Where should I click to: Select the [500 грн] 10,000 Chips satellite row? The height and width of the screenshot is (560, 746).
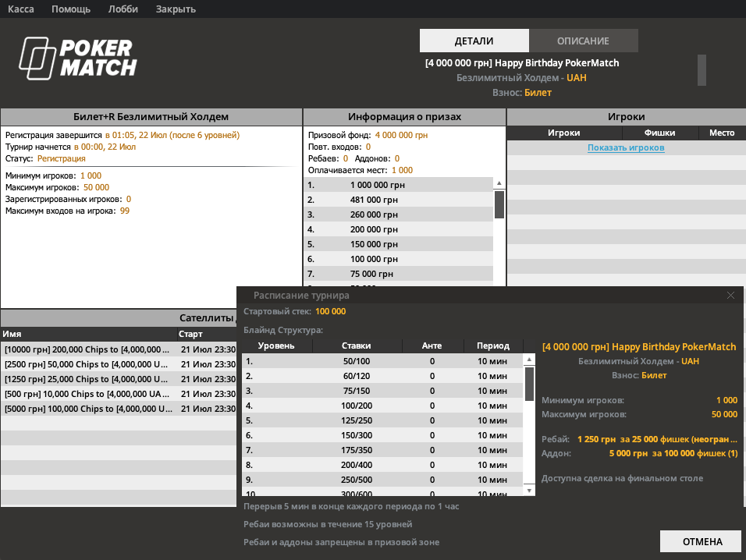click(x=89, y=394)
